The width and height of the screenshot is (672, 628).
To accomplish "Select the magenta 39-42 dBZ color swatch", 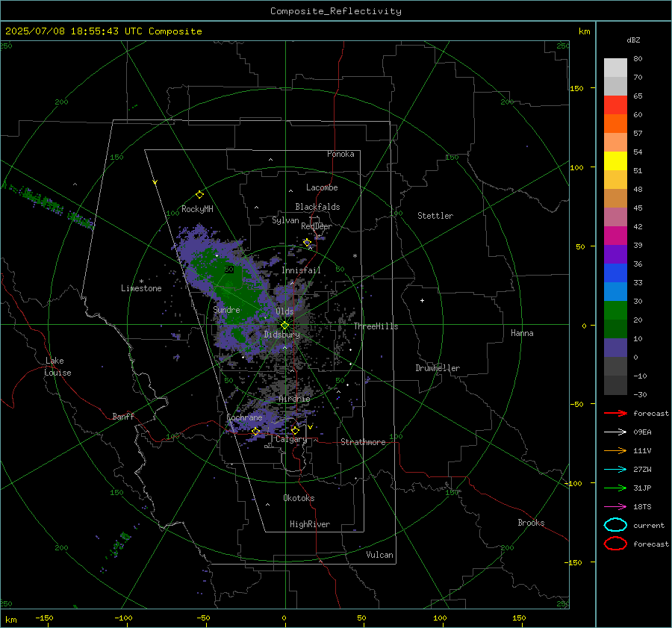I will point(615,235).
